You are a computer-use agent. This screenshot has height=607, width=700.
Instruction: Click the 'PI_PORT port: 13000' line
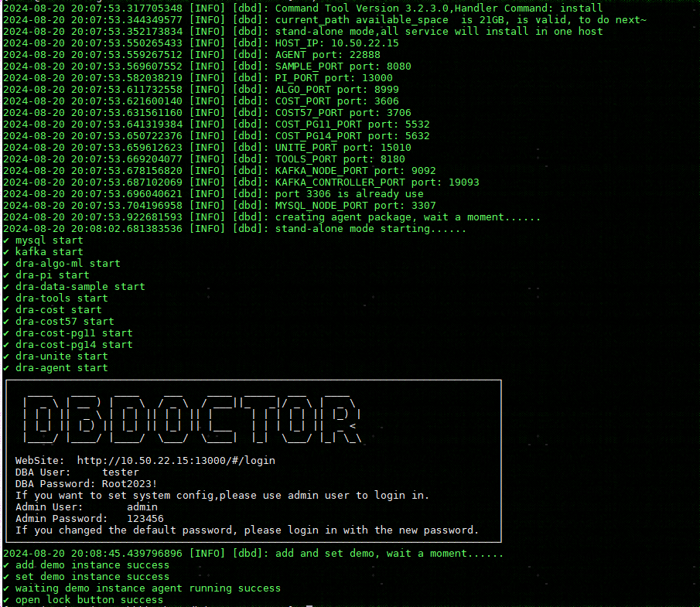pyautogui.click(x=334, y=78)
